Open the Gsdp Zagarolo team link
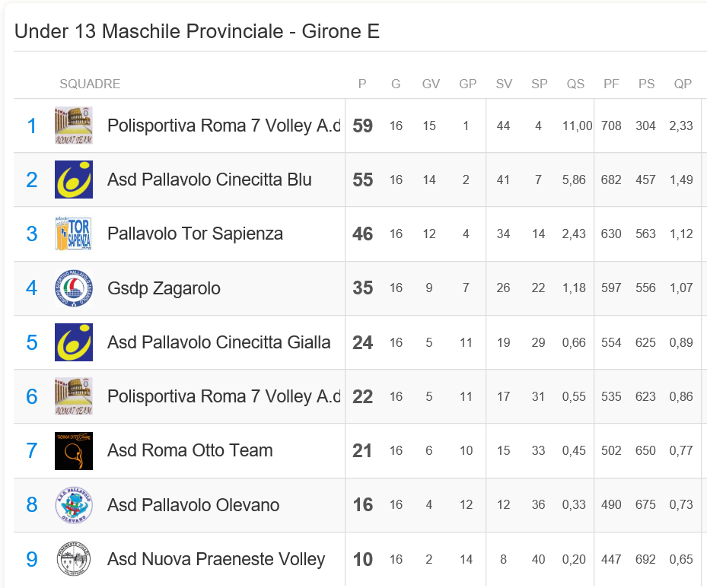This screenshot has width=707, height=588. 164,288
